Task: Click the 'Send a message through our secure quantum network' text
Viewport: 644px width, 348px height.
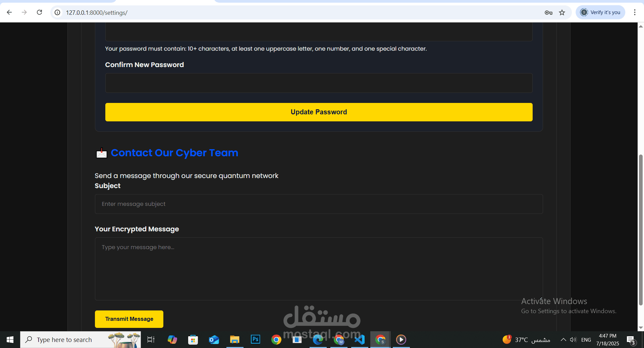Action: pyautogui.click(x=186, y=176)
